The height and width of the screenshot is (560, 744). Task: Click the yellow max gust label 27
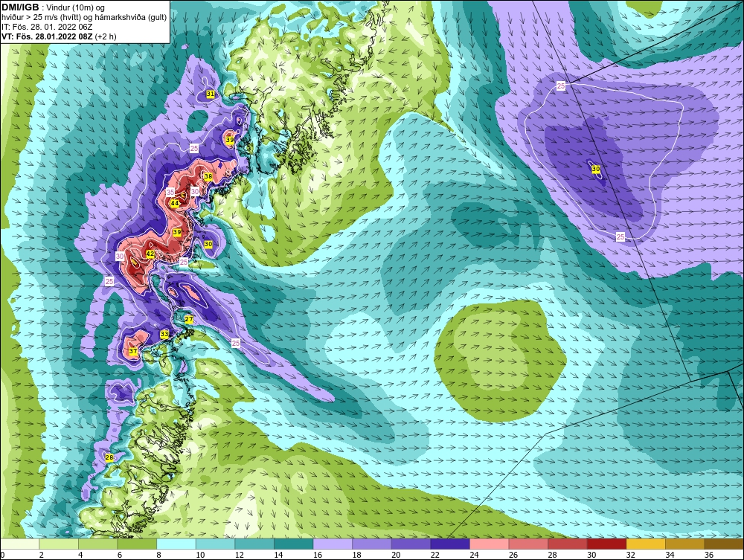189,320
